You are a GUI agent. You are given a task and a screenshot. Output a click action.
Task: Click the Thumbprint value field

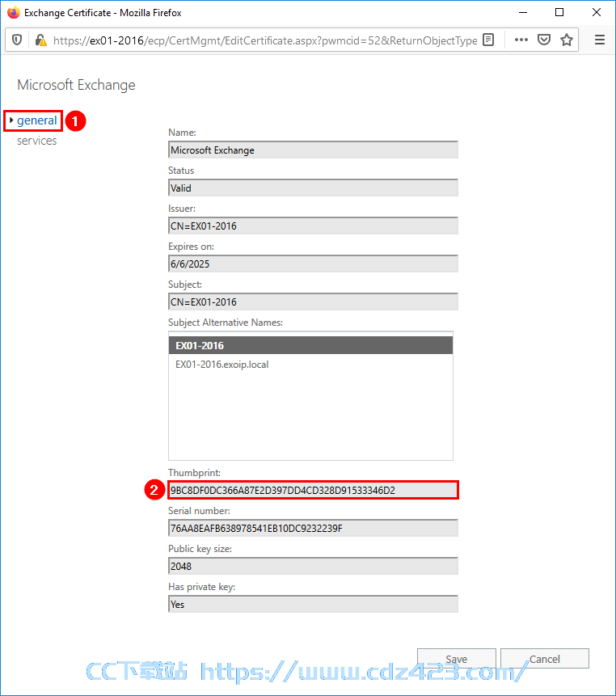(x=313, y=490)
